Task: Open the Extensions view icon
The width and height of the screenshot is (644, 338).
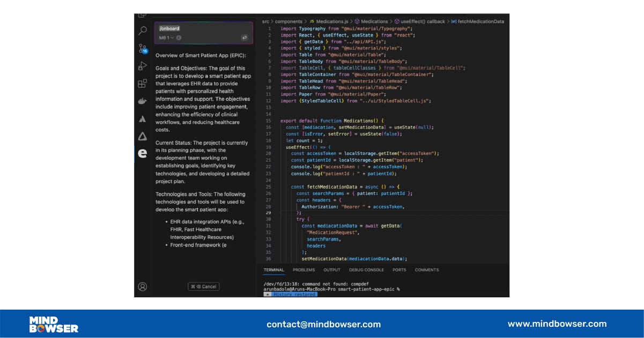Action: coord(143,84)
